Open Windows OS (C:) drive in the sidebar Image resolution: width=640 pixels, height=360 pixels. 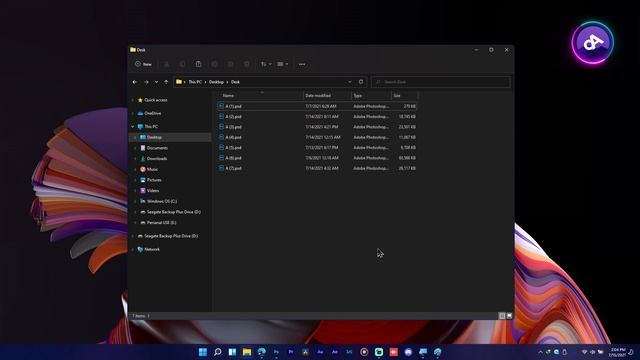point(158,201)
